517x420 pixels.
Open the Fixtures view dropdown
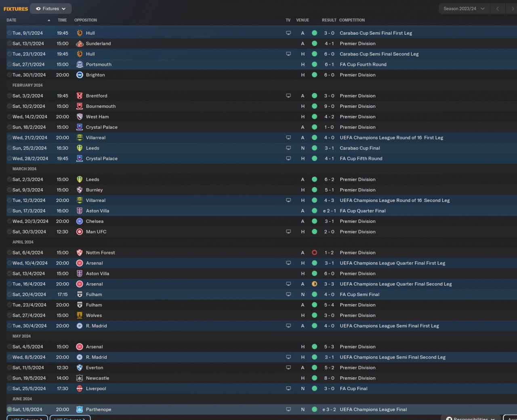(51, 8)
